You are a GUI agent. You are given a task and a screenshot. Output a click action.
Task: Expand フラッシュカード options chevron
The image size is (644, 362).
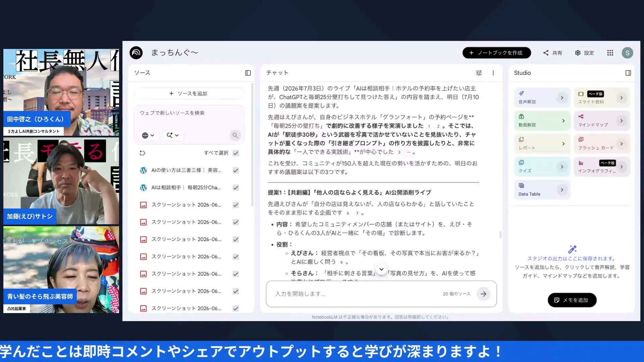coord(622,144)
